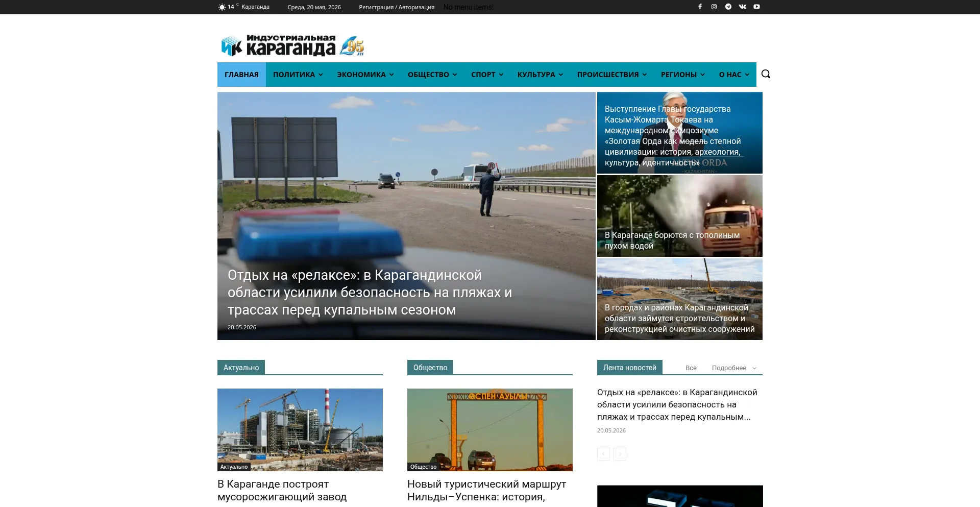
Task: Open the Токаев Золотая Орда speech article
Action: tap(680, 133)
